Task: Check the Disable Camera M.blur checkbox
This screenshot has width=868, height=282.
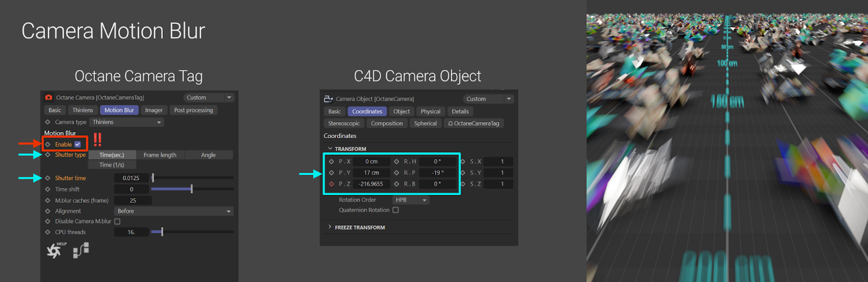Action: click(x=117, y=222)
